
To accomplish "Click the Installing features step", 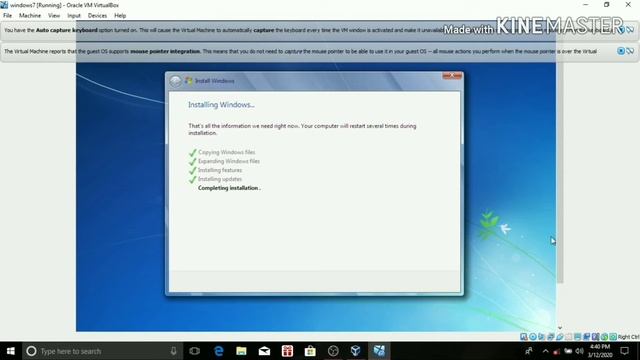I will coord(220,170).
